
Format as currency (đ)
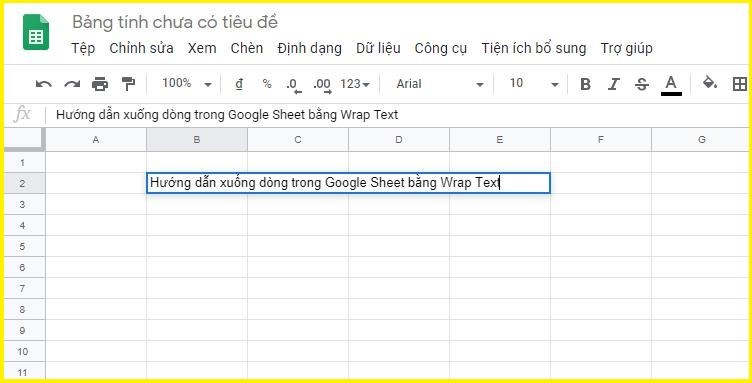coord(239,84)
